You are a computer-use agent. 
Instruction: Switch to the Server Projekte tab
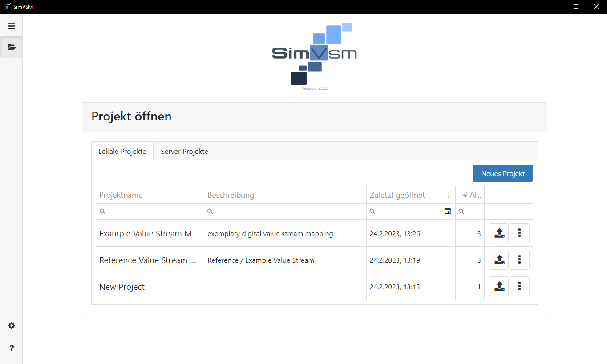pos(184,151)
